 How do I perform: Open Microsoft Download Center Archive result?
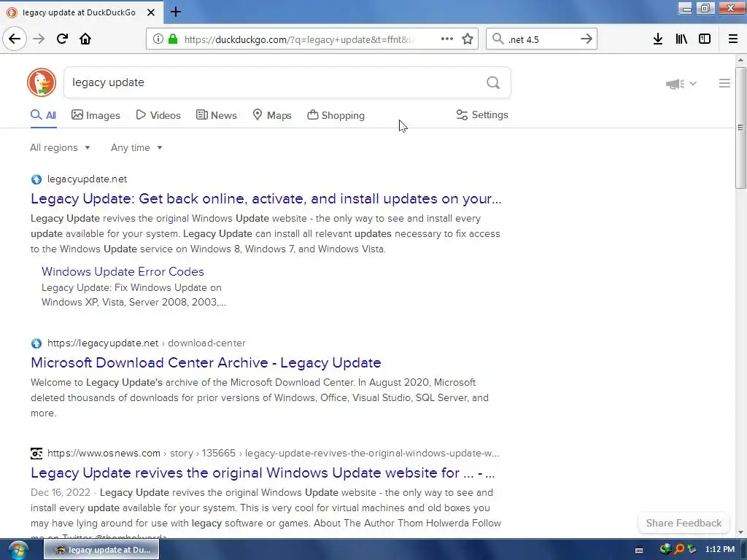[206, 363]
